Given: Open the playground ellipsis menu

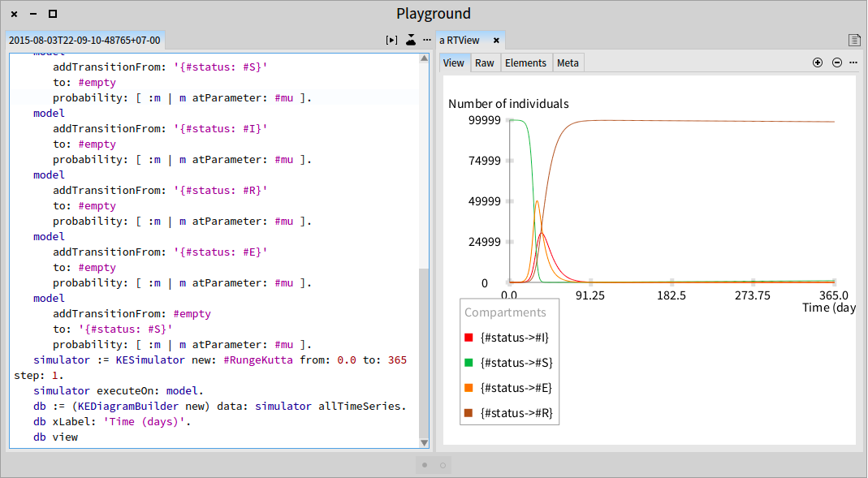Looking at the screenshot, I should pos(427,40).
